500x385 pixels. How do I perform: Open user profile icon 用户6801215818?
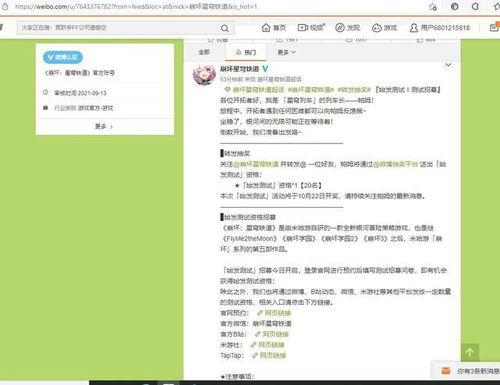(x=414, y=28)
